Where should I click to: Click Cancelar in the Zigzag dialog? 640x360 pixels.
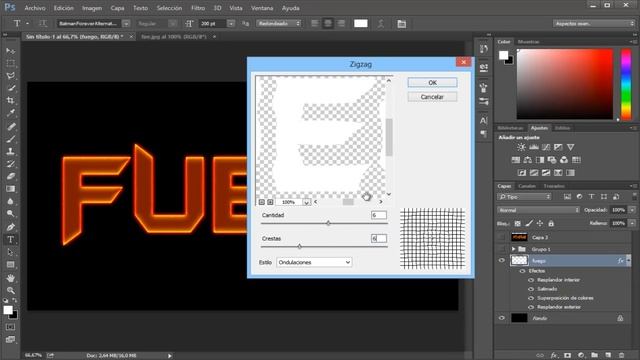[432, 97]
